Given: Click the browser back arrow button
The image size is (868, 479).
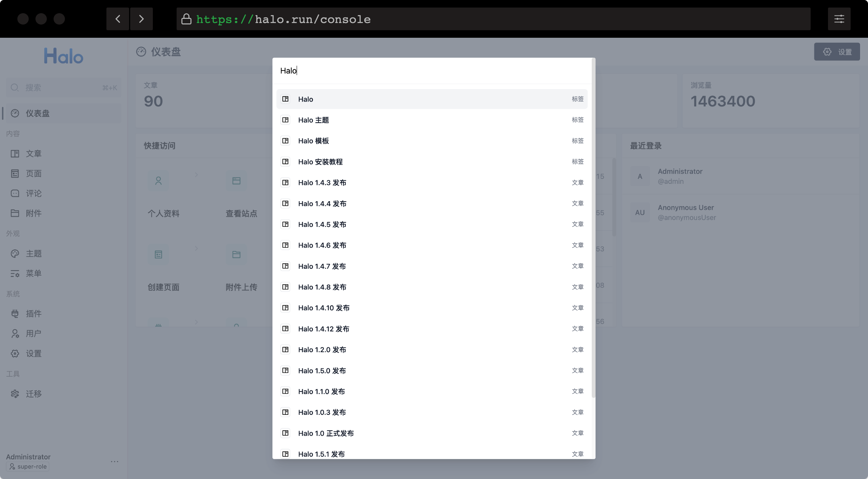Looking at the screenshot, I should click(118, 19).
